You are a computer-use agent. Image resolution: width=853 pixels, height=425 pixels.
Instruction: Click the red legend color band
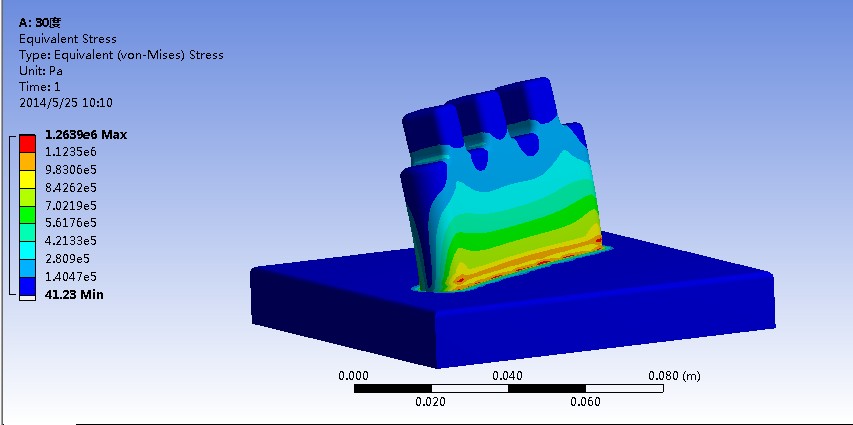(28, 144)
